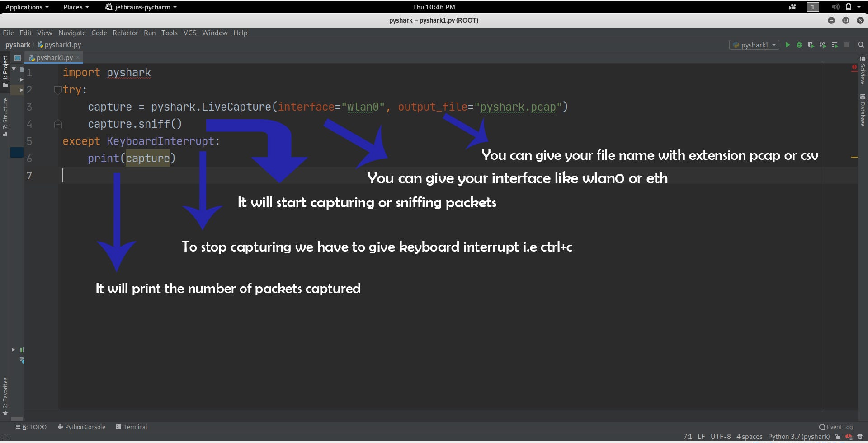Start debugging with the green bug icon
This screenshot has height=443, width=868.
tap(799, 45)
